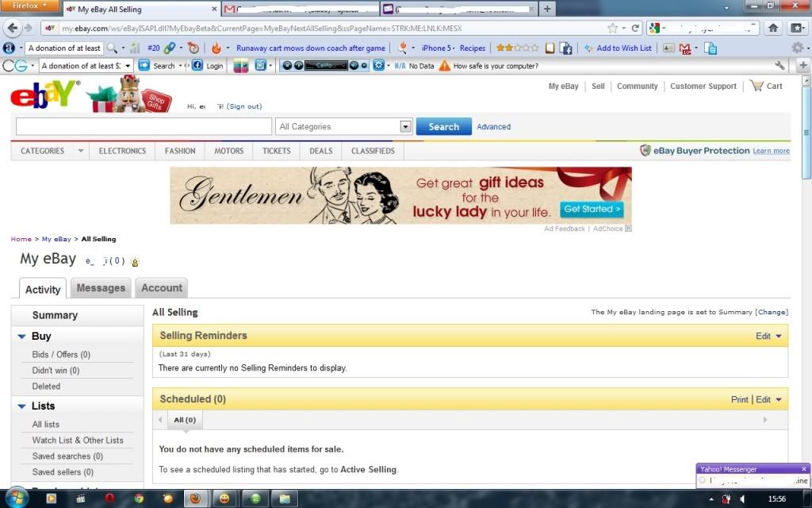The height and width of the screenshot is (508, 812).
Task: Expand the toolbar donation search combo box
Action: 128,66
